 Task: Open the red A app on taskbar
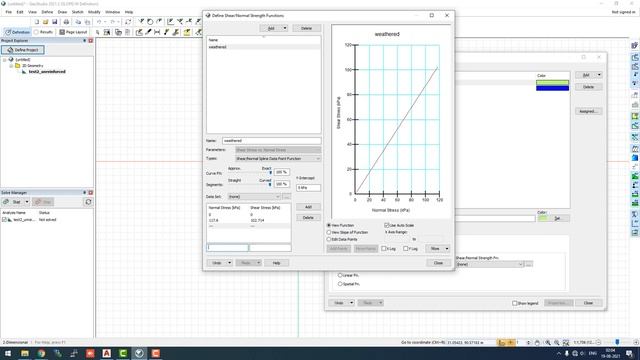coord(107,353)
